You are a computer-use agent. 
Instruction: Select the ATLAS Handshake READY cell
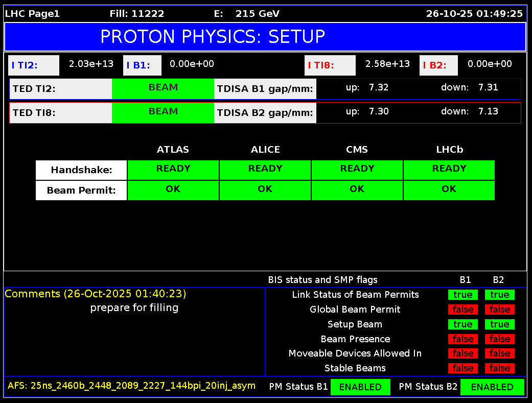(x=173, y=170)
